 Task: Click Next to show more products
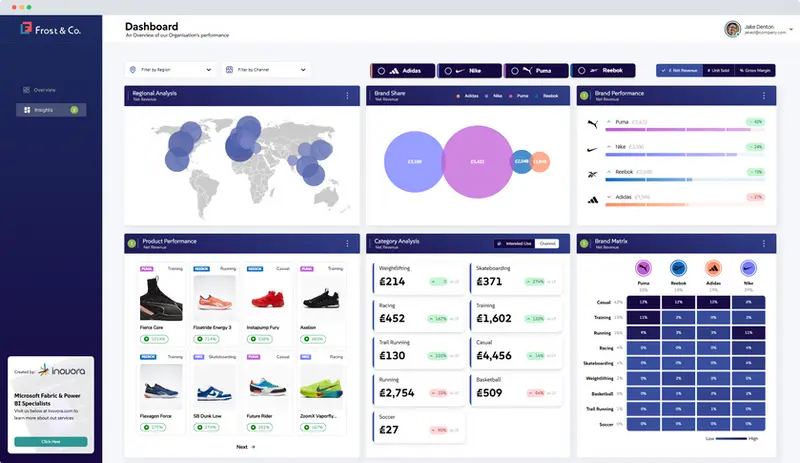[x=245, y=447]
